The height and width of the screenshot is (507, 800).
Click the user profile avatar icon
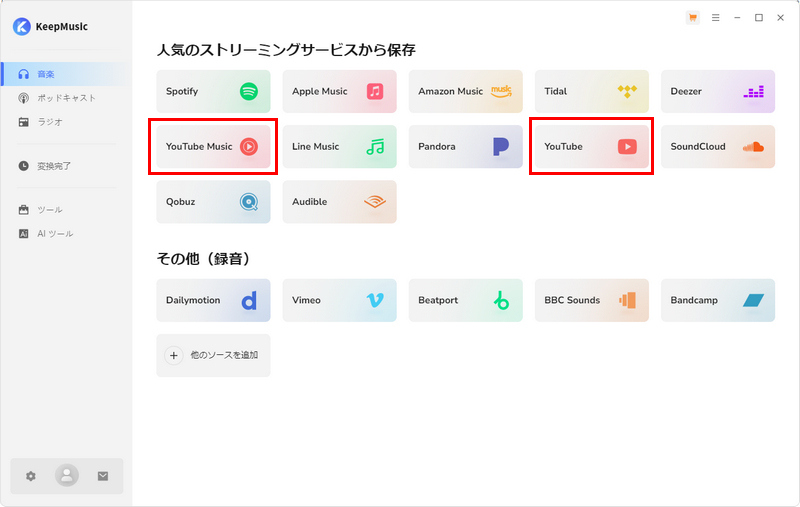pos(67,476)
